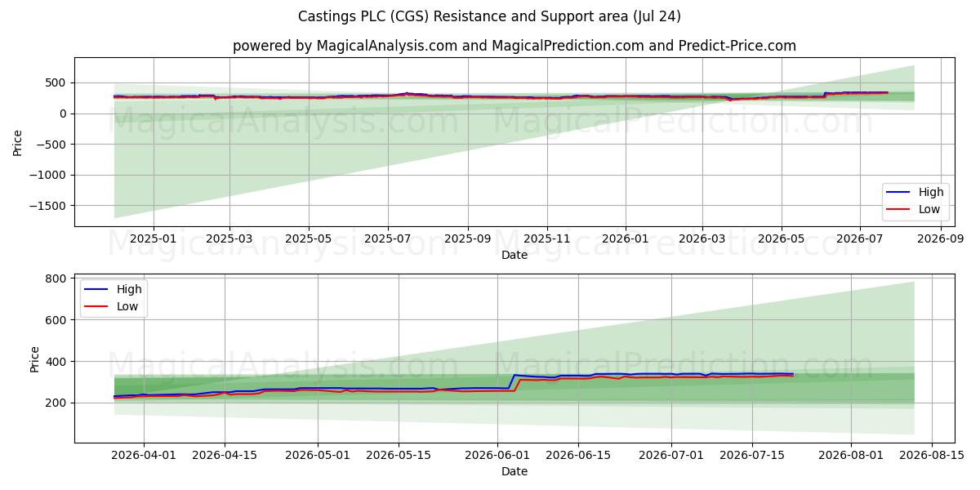
Task: Click the '2025-05' x-axis label in the top chart
Action: (309, 239)
